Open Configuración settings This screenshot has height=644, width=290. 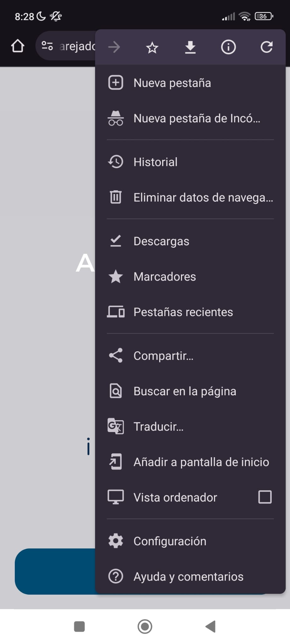(170, 541)
